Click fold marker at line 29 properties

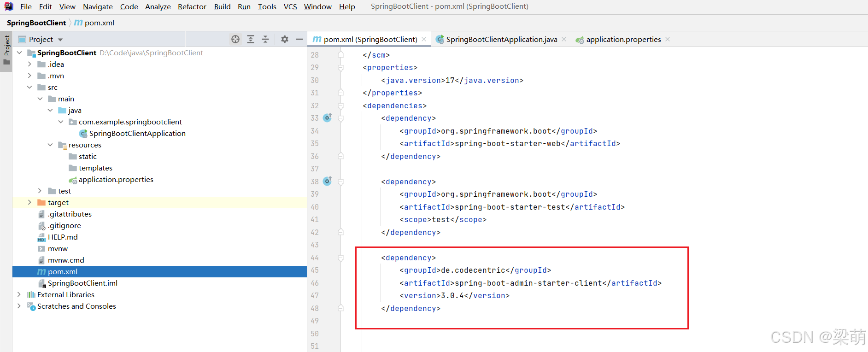click(x=341, y=67)
